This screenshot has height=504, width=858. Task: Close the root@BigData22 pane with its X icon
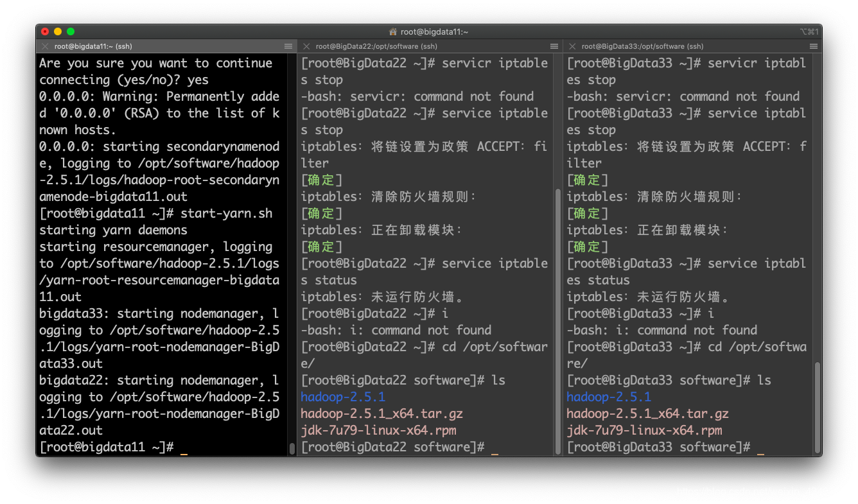306,46
